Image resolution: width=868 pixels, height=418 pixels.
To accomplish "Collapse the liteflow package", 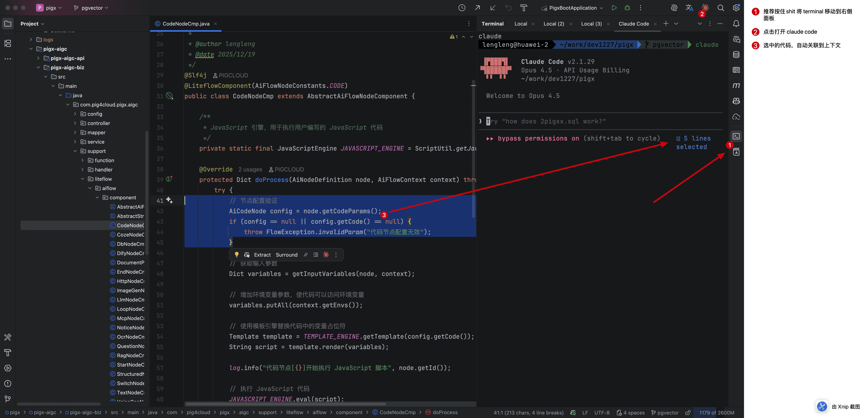I will [83, 179].
